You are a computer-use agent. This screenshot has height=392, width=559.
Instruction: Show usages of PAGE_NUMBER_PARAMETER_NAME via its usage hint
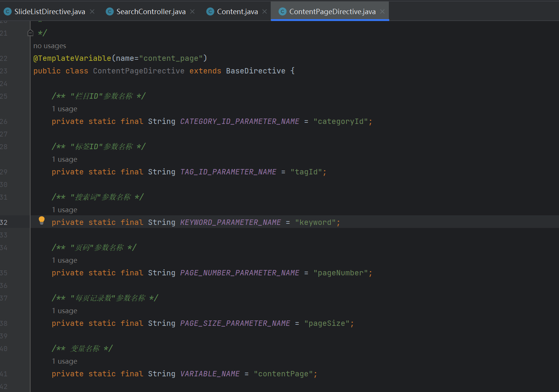pos(65,260)
